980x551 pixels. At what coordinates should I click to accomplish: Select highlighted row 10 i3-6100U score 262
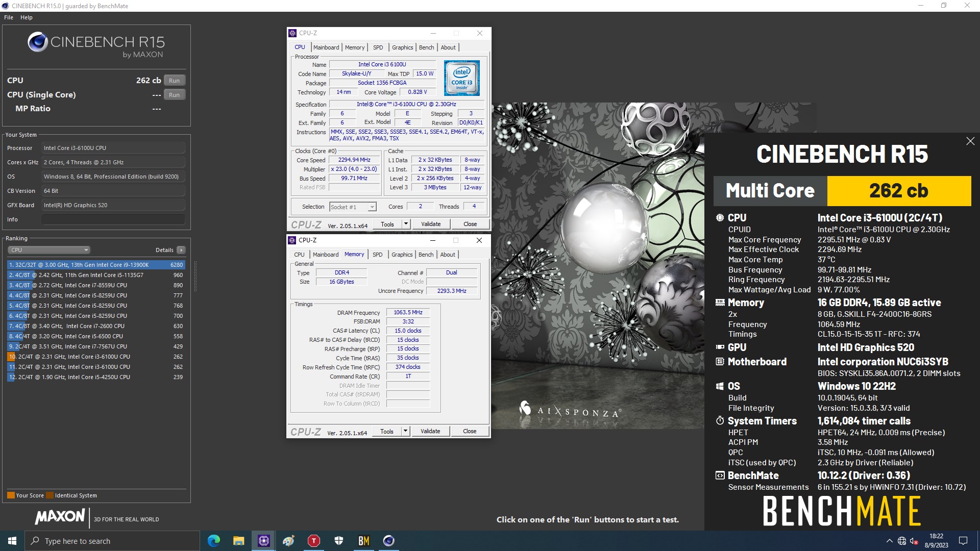pyautogui.click(x=96, y=357)
